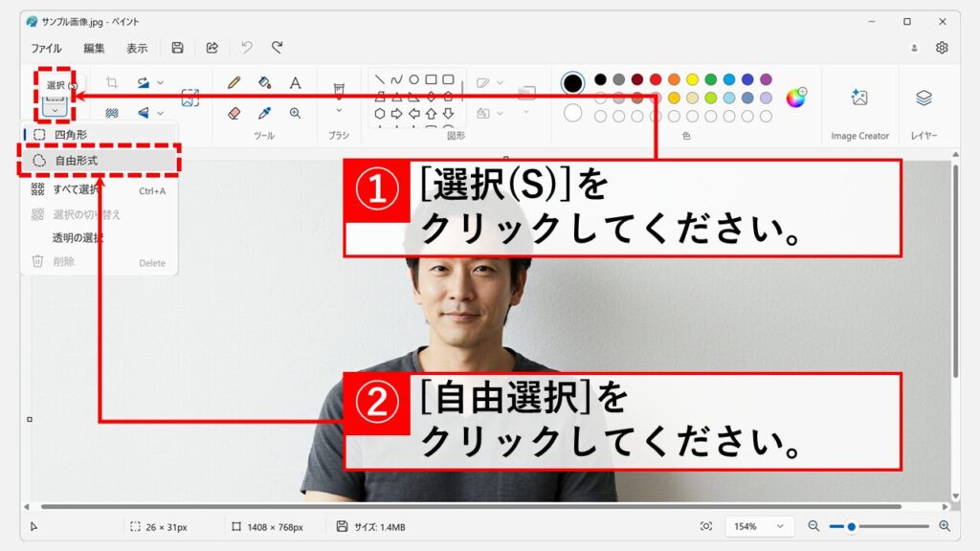The width and height of the screenshot is (980, 551).
Task: Click the Save icon in title toolbar
Action: (177, 48)
